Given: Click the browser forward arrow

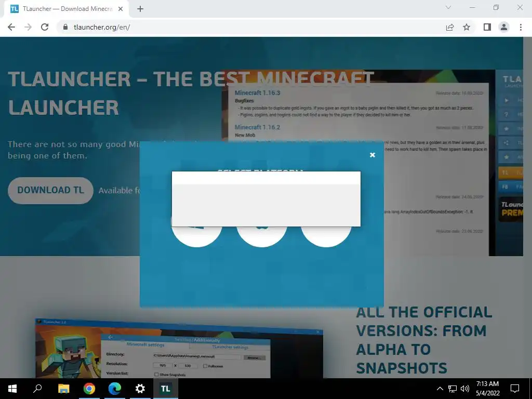Looking at the screenshot, I should click(28, 27).
